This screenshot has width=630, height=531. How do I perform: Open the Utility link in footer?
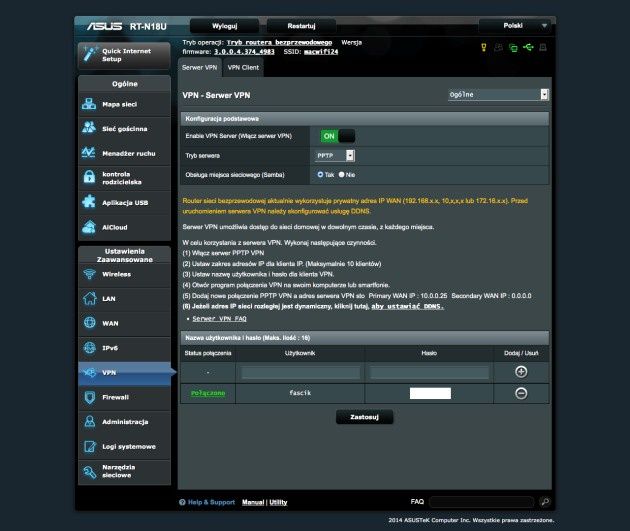pyautogui.click(x=278, y=502)
